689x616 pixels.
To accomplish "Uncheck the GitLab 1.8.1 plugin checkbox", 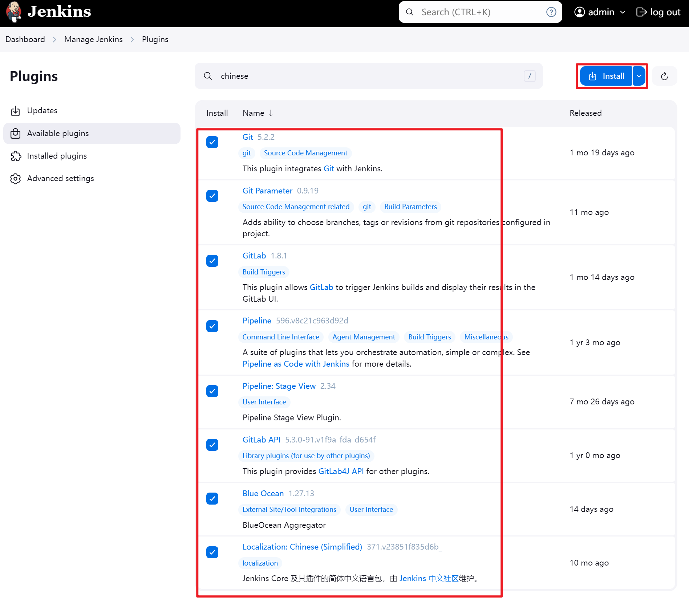I will pos(212,261).
